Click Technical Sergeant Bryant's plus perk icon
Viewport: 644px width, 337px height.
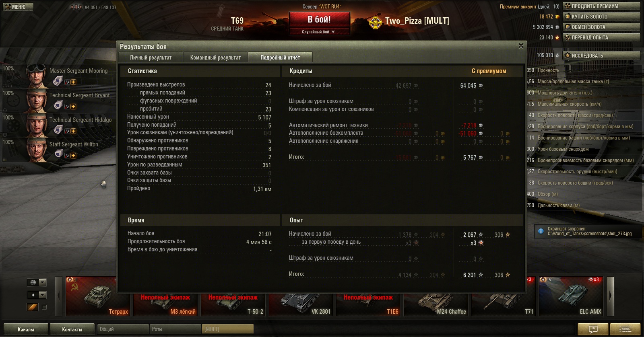click(x=73, y=107)
